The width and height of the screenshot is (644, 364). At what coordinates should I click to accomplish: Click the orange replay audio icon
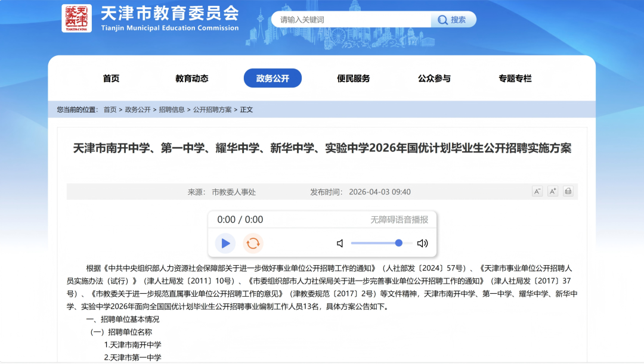point(253,243)
